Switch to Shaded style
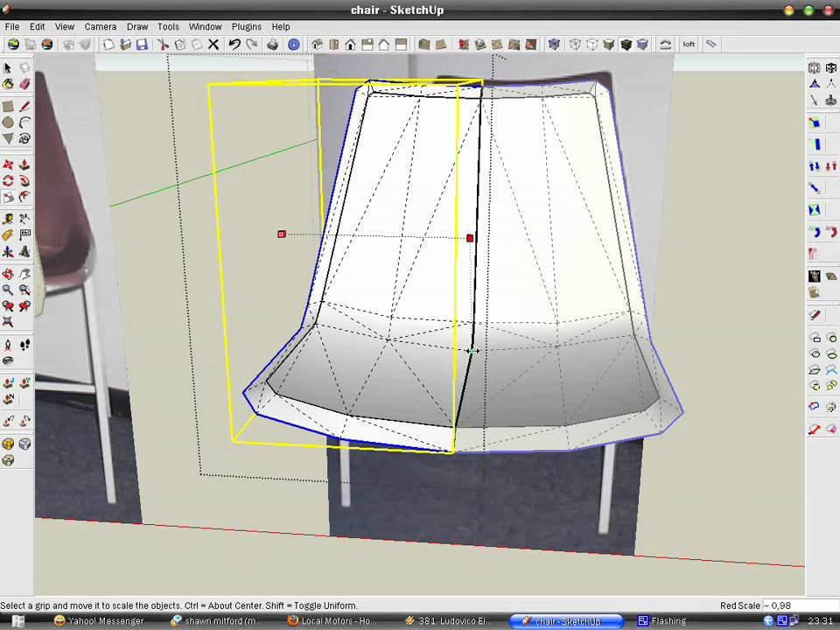This screenshot has width=840, height=630. tap(609, 45)
